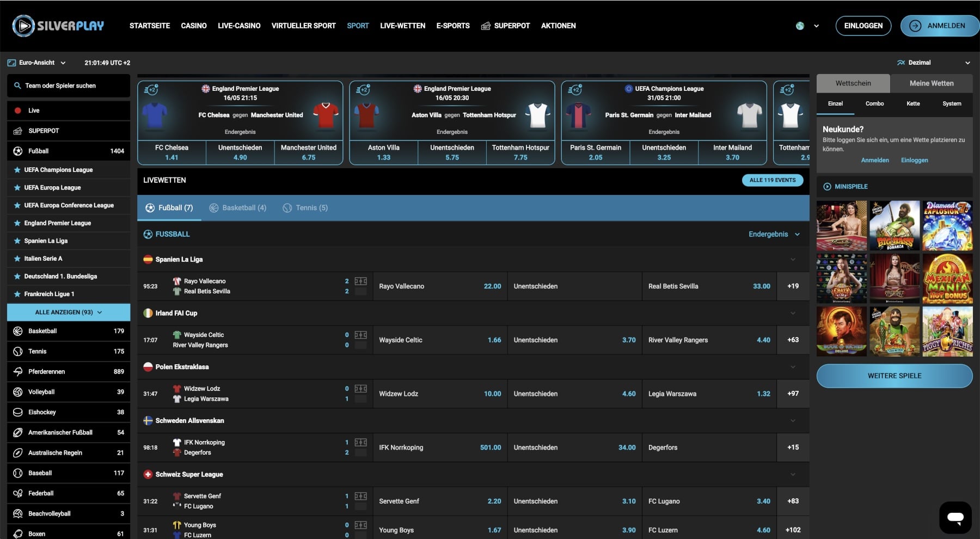Open the Federball badminton icon
980x539 pixels.
(x=17, y=493)
